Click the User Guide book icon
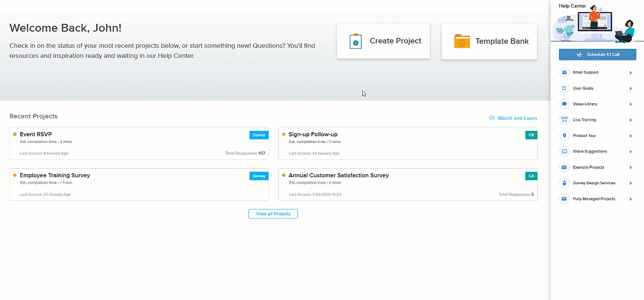Viewport: 644px width, 300px height. tap(564, 89)
